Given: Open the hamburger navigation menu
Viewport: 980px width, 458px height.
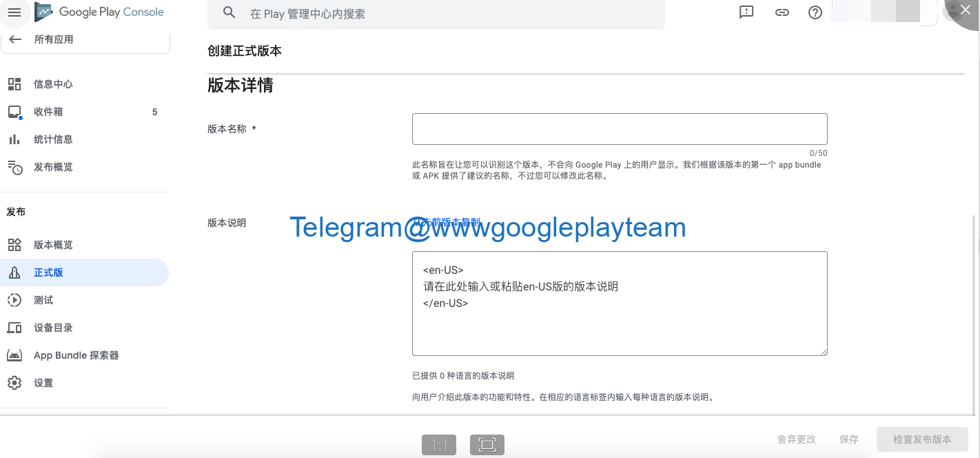Looking at the screenshot, I should tap(14, 12).
